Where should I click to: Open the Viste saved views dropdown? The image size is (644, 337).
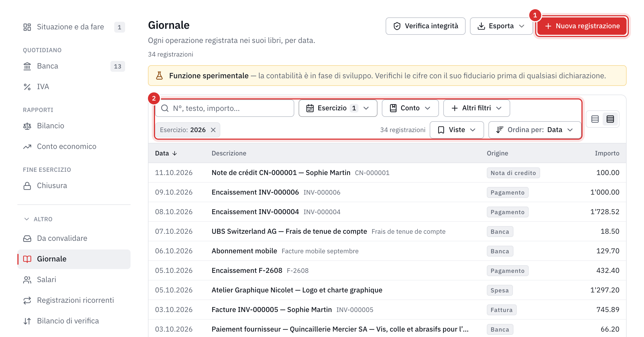457,130
